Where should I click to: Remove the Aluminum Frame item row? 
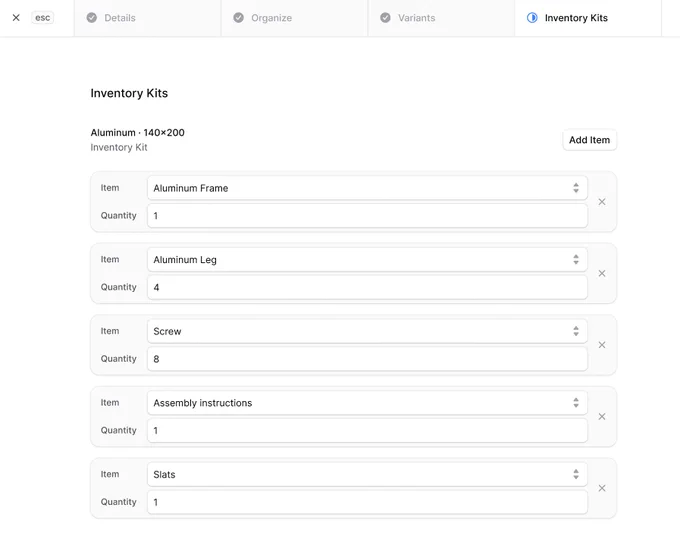(602, 202)
